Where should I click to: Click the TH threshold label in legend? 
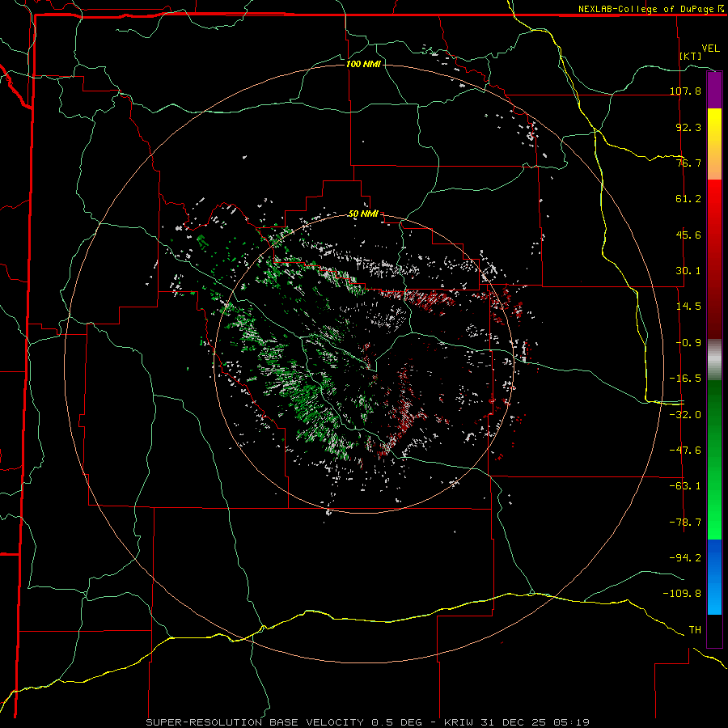[695, 630]
